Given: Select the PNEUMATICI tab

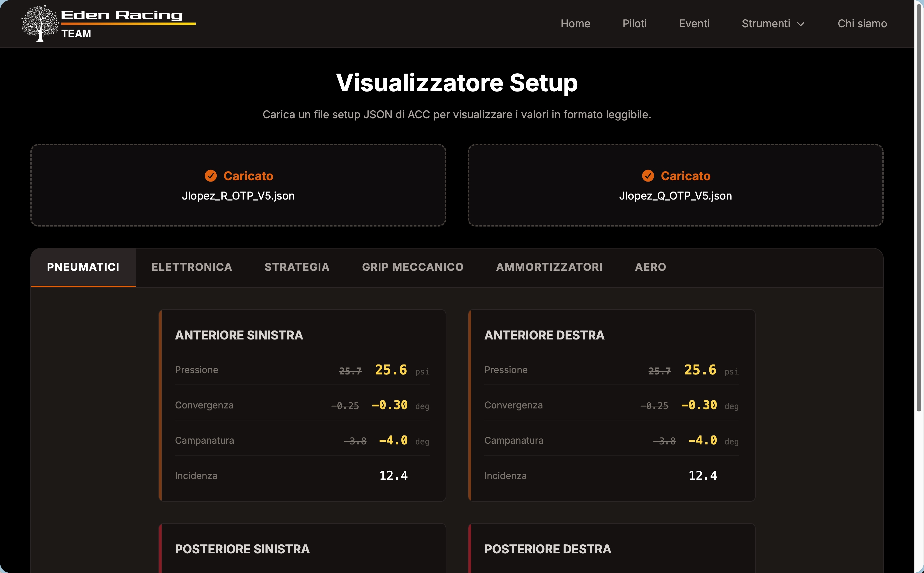Looking at the screenshot, I should (83, 267).
